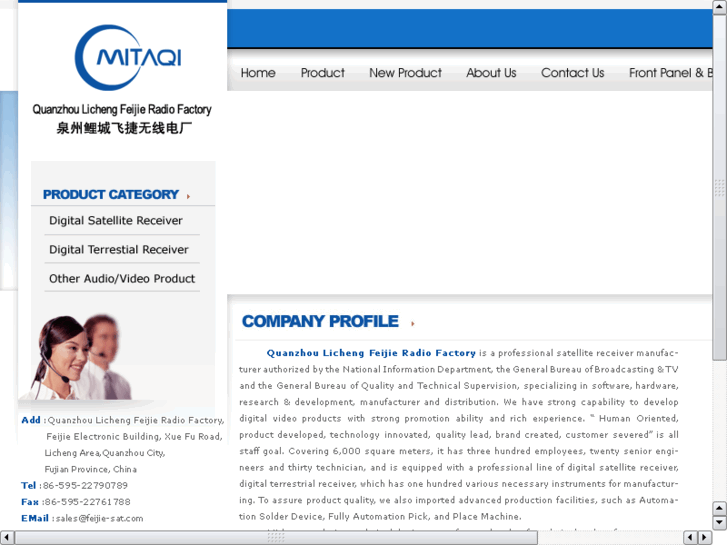Screen dimensions: 727x545
Task: Open the Contact Us page
Action: (x=573, y=73)
